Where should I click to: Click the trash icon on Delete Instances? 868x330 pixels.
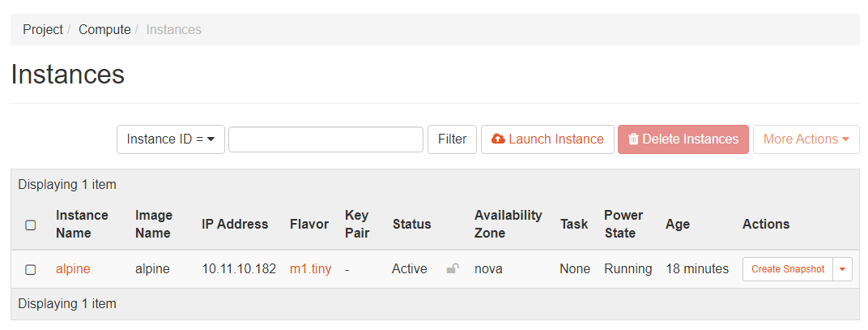coord(633,139)
